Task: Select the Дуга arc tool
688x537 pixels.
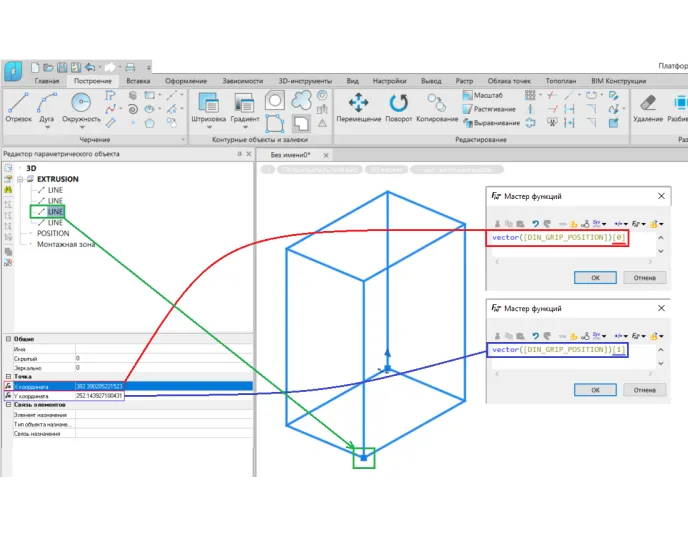Action: click(x=47, y=105)
